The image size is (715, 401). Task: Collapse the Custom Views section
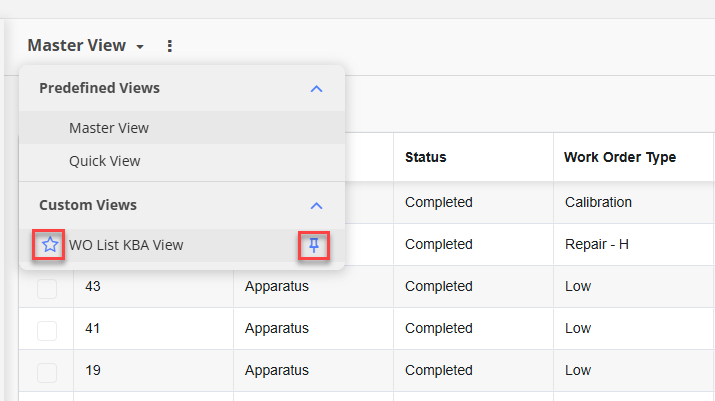pyautogui.click(x=316, y=206)
